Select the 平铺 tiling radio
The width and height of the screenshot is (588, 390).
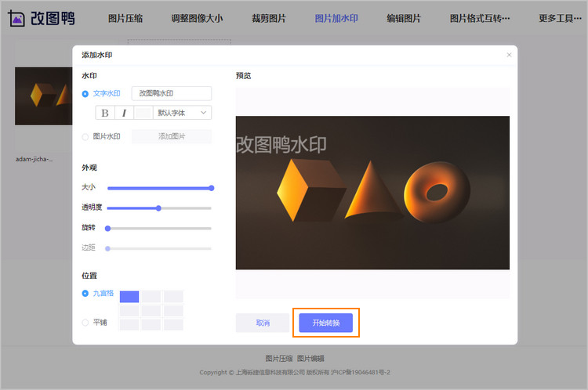(x=85, y=323)
